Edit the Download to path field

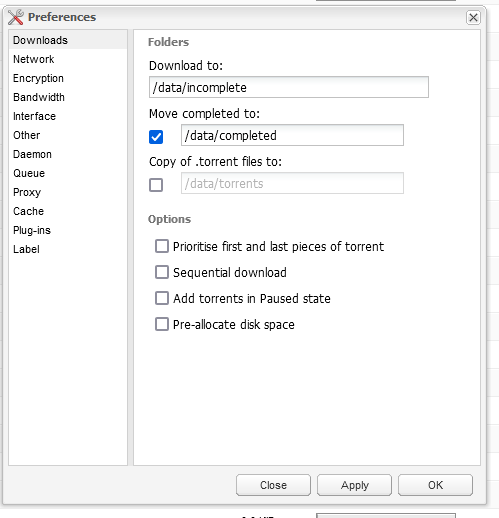[289, 87]
